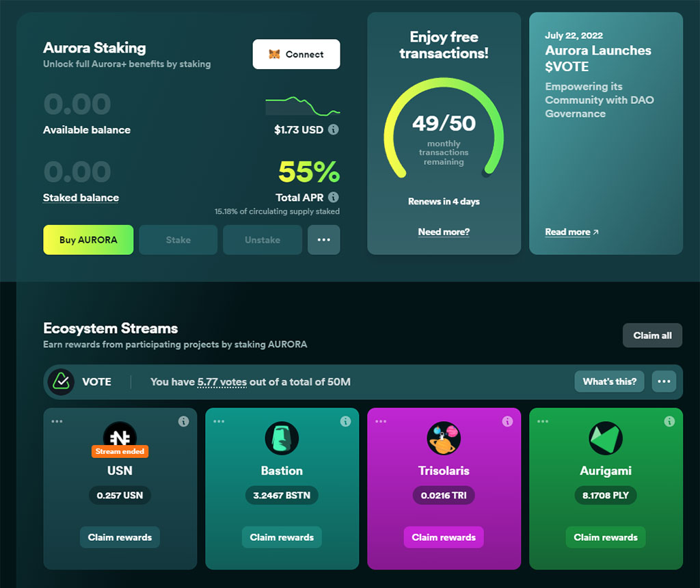Click the Buy AURORA button
The height and width of the screenshot is (588, 700).
tap(88, 240)
